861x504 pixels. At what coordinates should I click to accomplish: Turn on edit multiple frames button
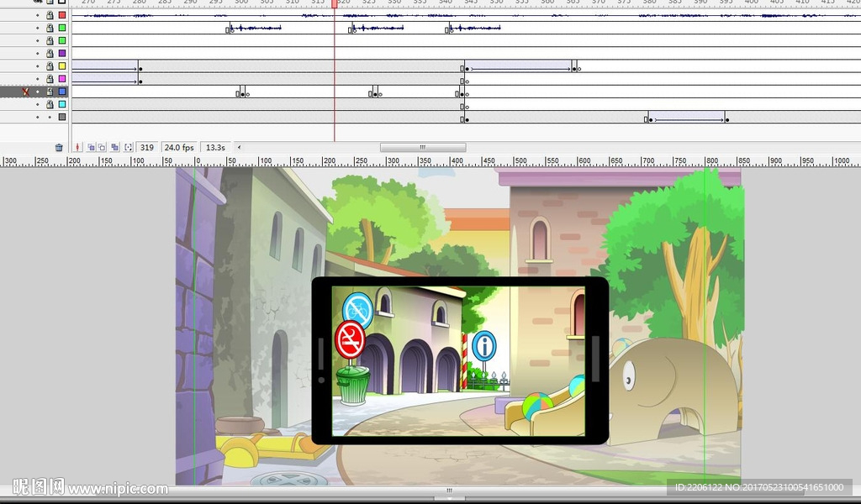coord(114,147)
